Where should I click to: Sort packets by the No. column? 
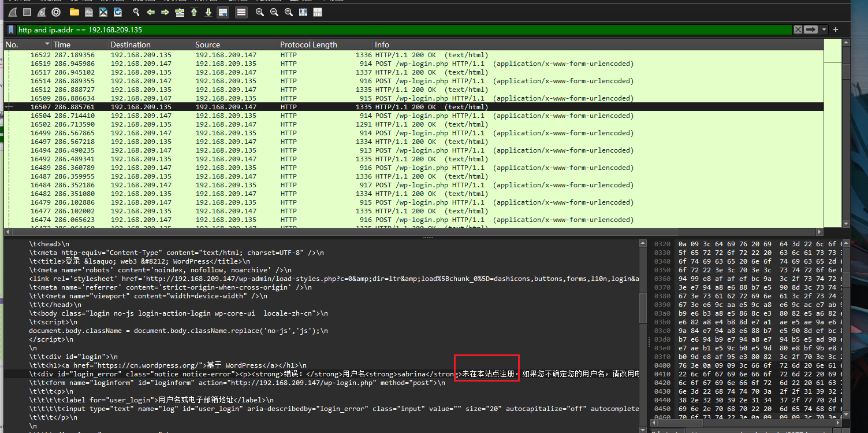(x=28, y=45)
